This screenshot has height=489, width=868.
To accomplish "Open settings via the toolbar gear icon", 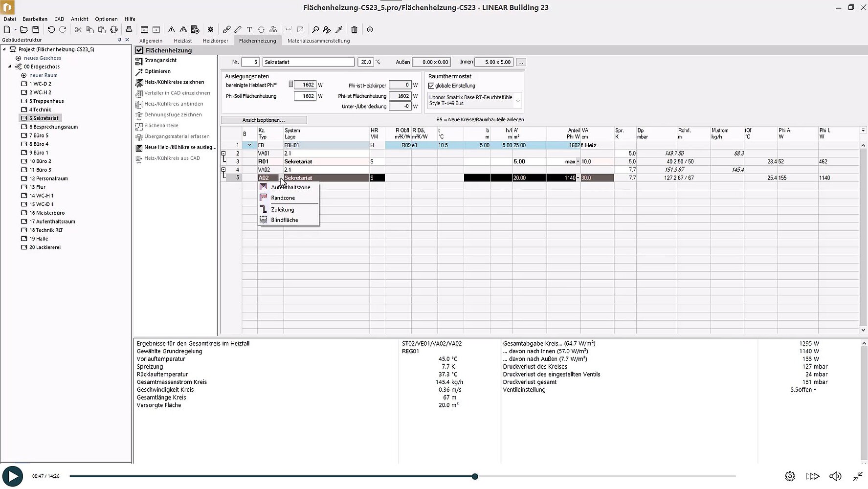I will 210,30.
